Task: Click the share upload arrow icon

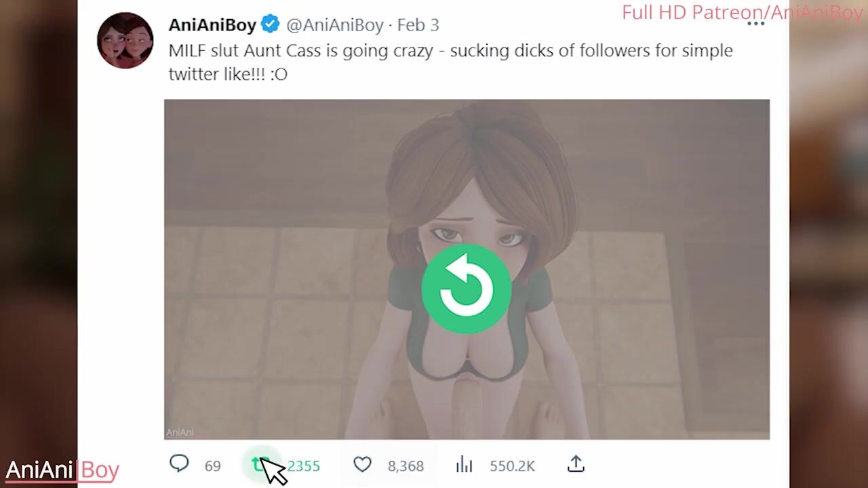Action: [576, 464]
